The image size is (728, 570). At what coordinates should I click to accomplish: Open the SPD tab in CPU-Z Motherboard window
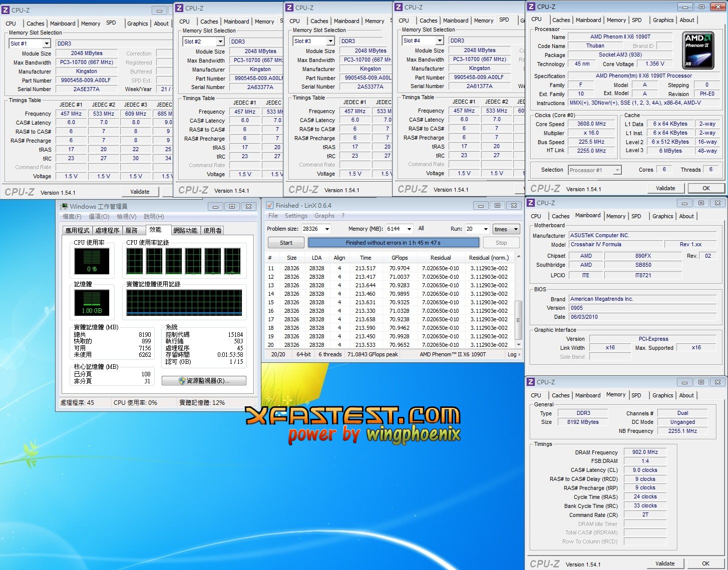click(636, 216)
